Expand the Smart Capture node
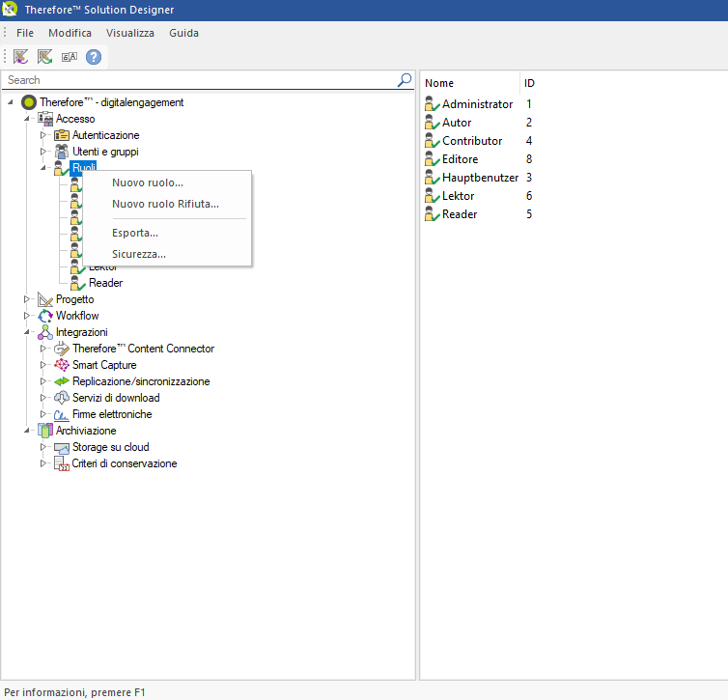 43,365
